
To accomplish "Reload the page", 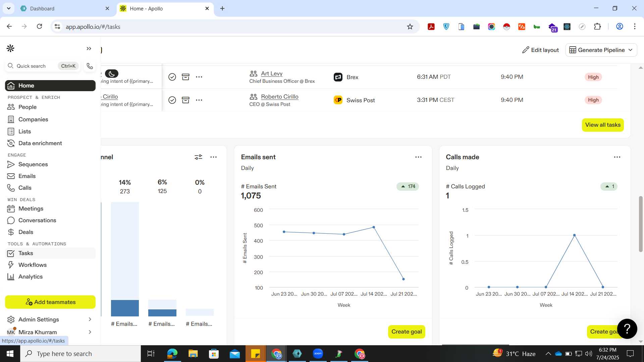I will tap(39, 26).
